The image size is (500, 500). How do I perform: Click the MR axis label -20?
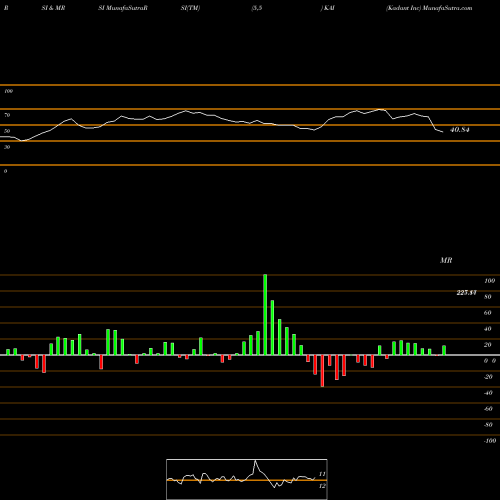tap(488, 377)
